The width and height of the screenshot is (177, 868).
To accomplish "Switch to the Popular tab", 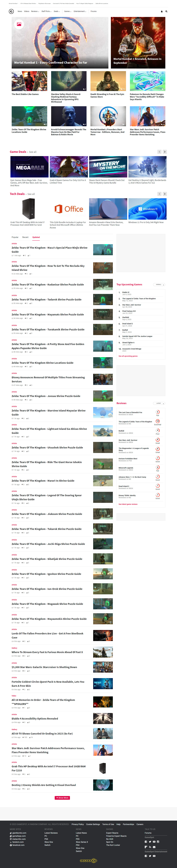I will [x=15, y=237].
